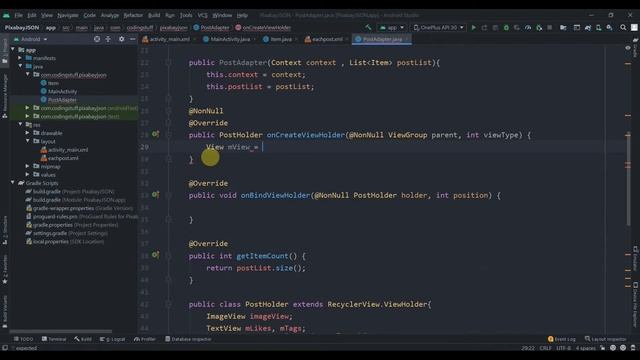Switch to the Item.java tab
The height and width of the screenshot is (360, 640).
tap(281, 39)
